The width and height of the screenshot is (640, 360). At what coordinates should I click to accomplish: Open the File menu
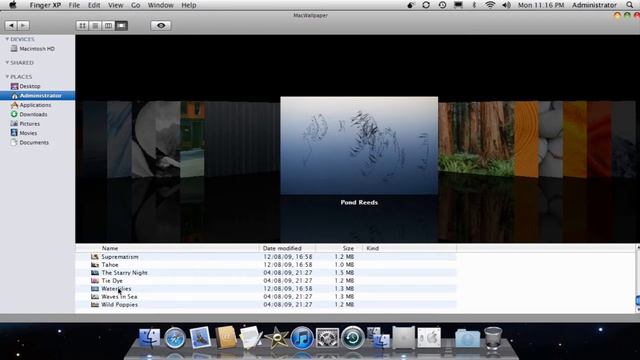[x=74, y=5]
